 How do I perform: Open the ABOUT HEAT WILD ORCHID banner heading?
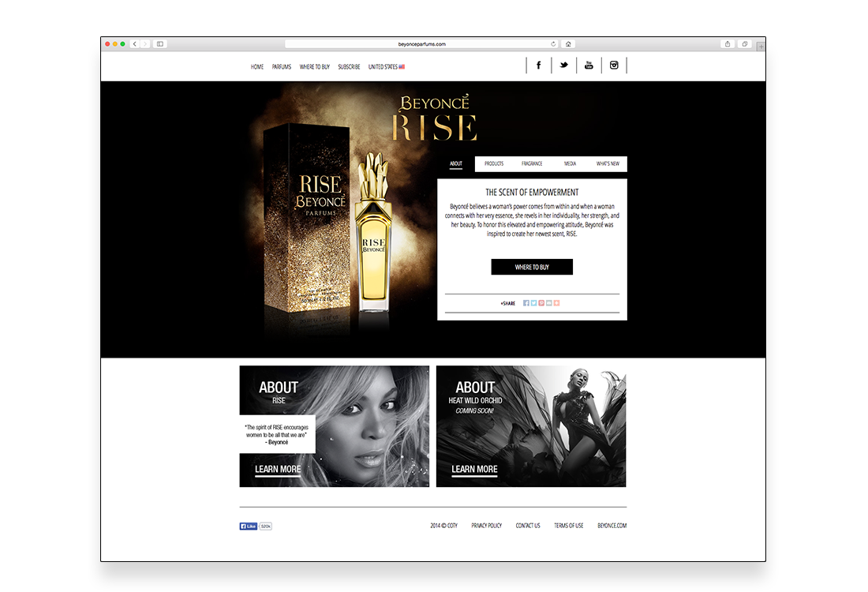pos(476,392)
